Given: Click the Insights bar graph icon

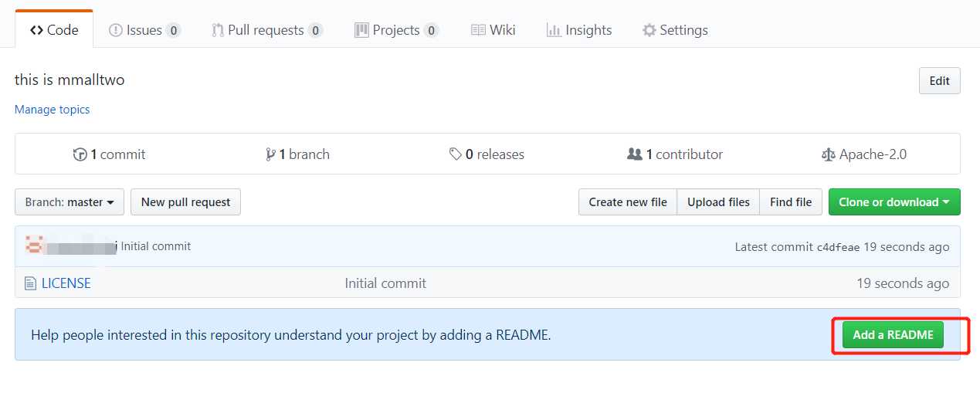Looking at the screenshot, I should (554, 30).
